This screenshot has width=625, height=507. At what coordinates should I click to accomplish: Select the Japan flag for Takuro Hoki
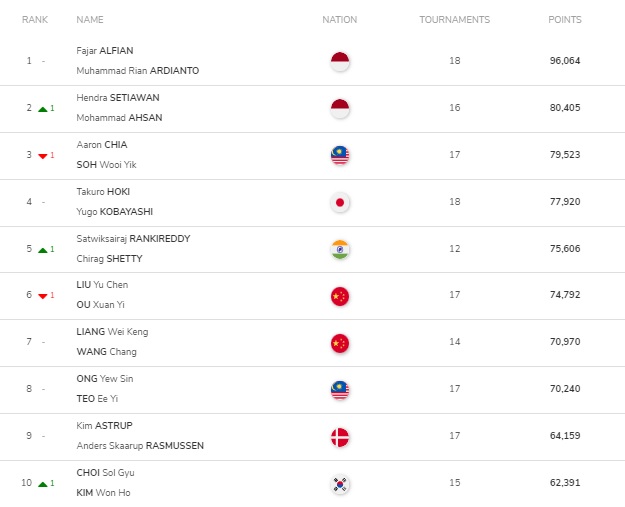coord(340,202)
